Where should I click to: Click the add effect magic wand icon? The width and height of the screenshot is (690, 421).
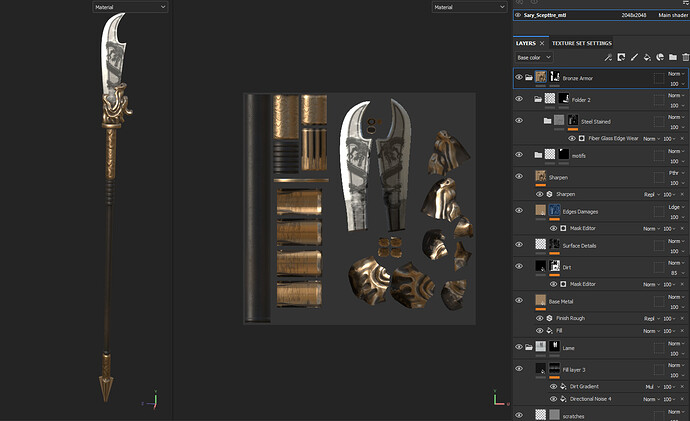point(608,57)
